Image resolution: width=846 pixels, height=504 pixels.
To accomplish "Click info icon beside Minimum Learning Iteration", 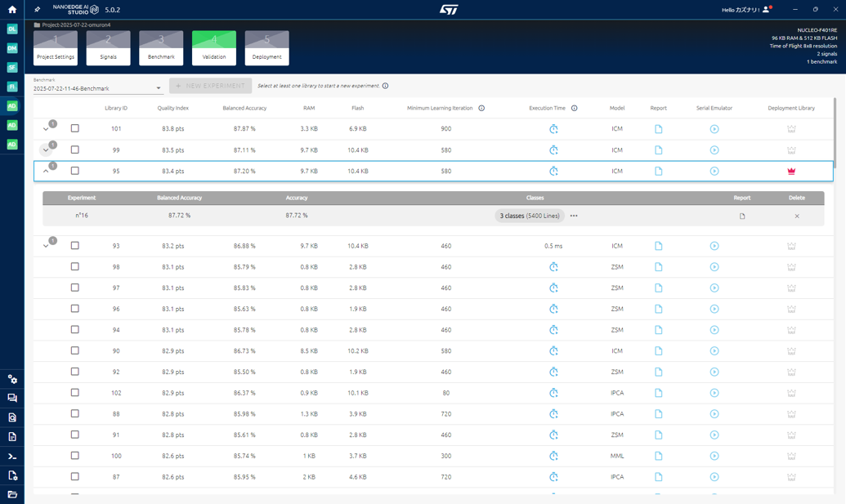I will [x=481, y=108].
